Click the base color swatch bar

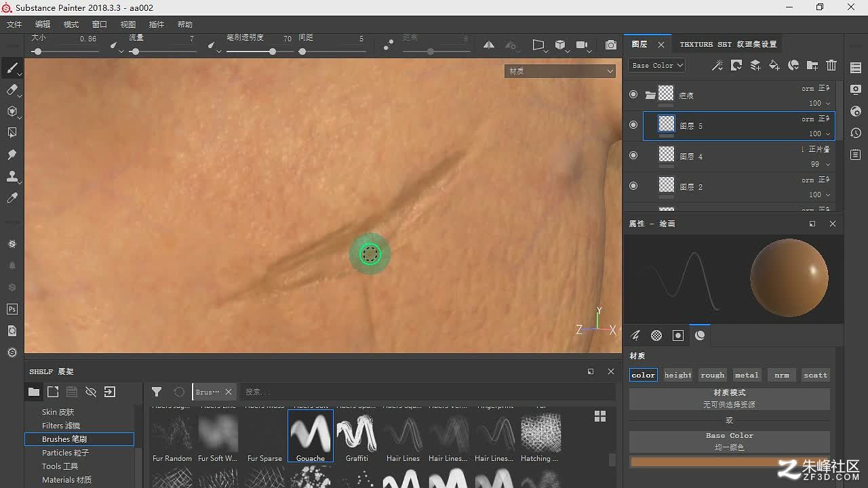[730, 462]
